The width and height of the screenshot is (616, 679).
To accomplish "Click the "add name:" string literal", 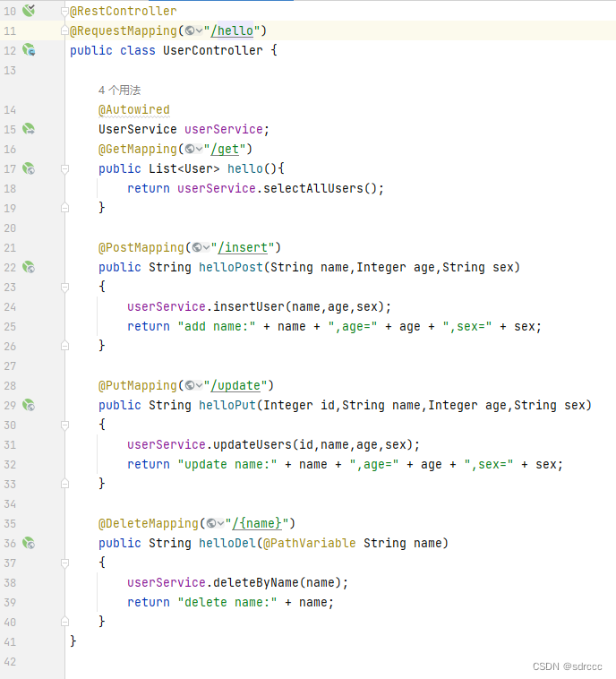I will (x=217, y=326).
